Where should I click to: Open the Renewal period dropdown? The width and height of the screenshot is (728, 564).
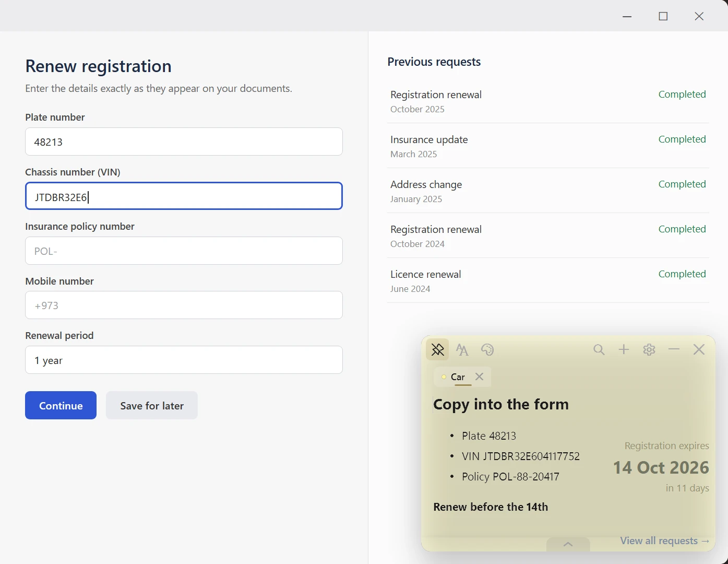point(184,360)
